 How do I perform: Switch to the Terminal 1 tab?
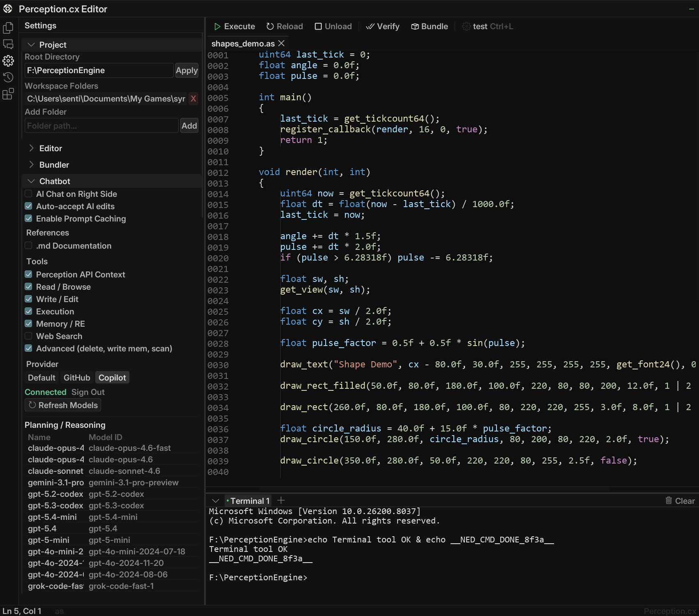[249, 501]
